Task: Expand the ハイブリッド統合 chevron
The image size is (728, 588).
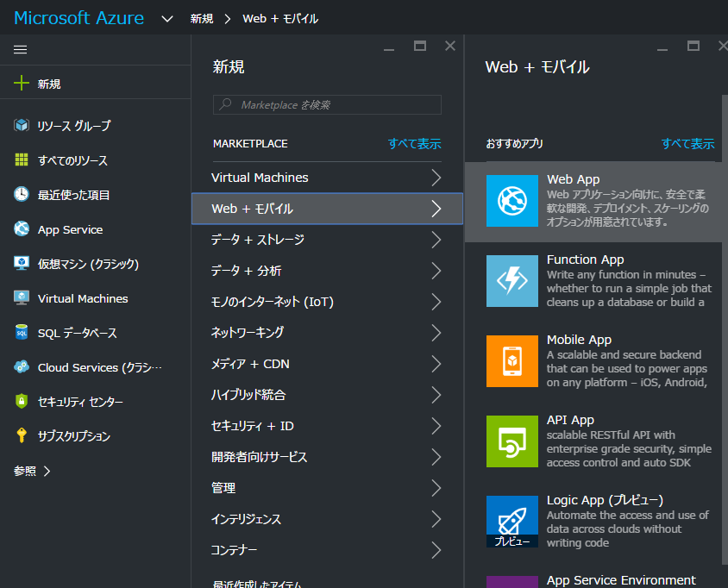Action: (436, 395)
